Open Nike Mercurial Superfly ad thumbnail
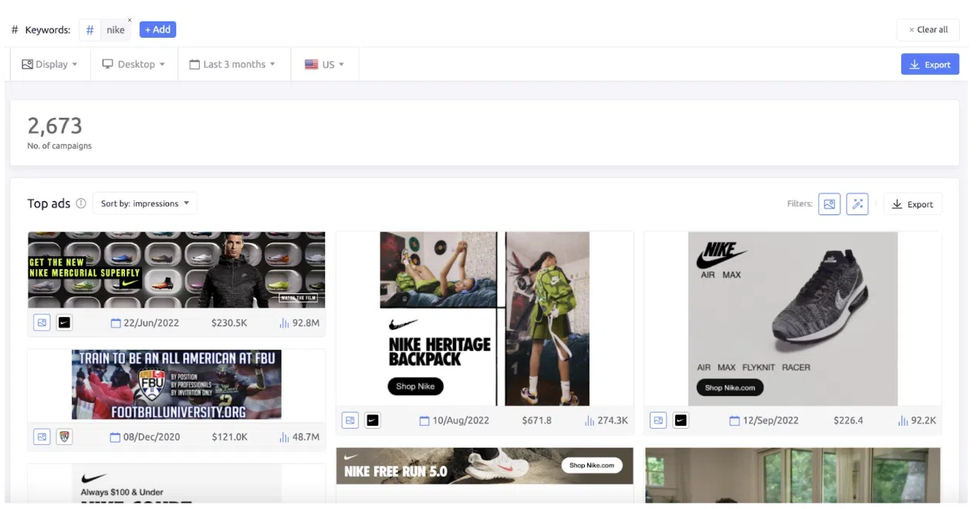980x509 pixels. point(176,270)
